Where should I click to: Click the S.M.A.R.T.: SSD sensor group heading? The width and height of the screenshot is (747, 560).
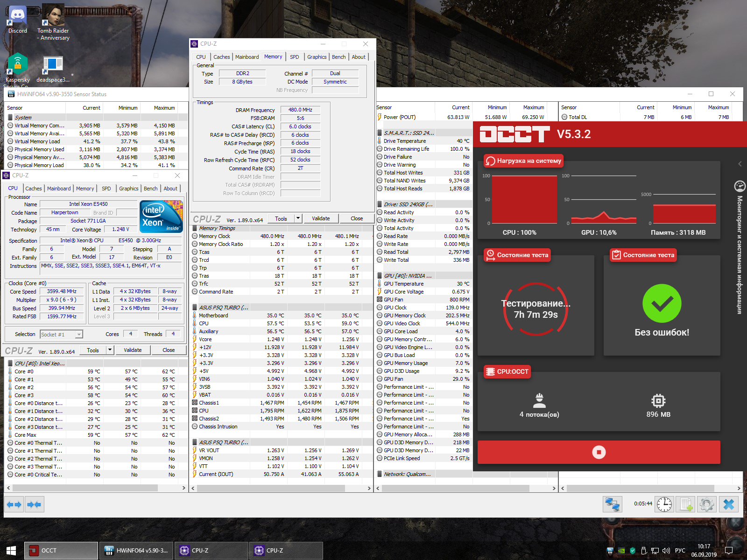[409, 133]
